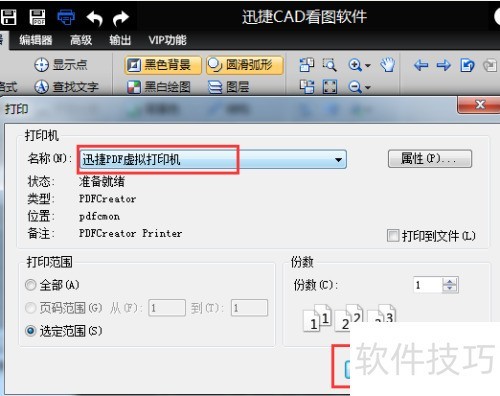500x396 pixels.
Task: Click the PDFCreator Printer comment text
Action: 130,233
